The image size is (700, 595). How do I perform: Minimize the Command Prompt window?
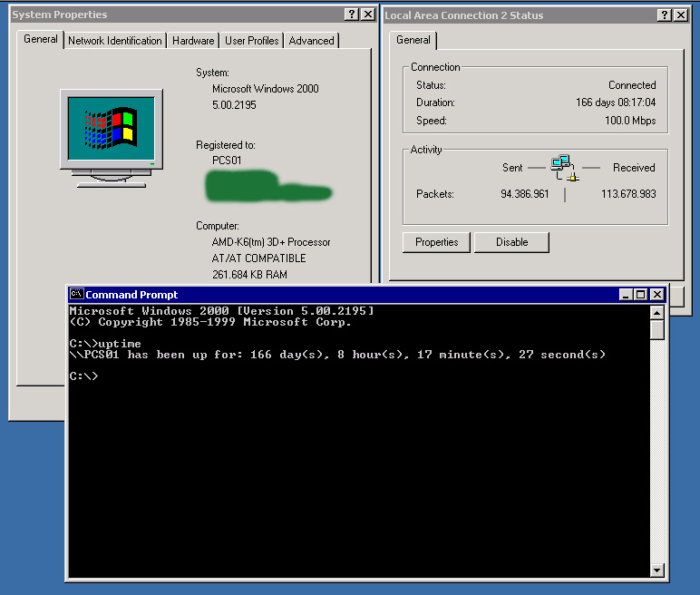(x=626, y=295)
